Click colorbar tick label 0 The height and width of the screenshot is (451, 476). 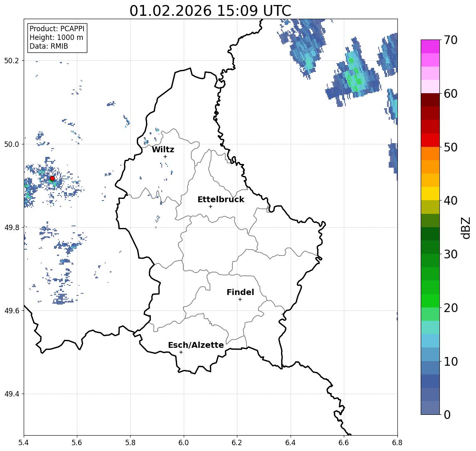(x=447, y=414)
